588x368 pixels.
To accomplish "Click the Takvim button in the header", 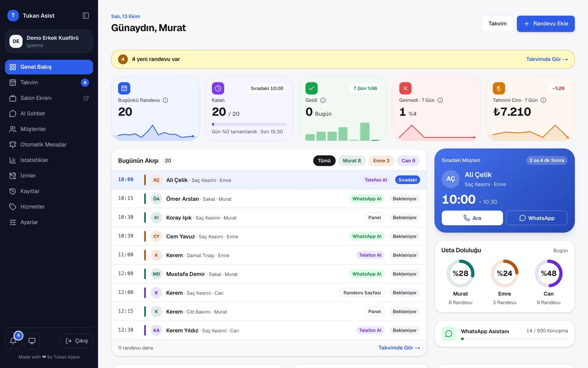I will click(x=498, y=24).
